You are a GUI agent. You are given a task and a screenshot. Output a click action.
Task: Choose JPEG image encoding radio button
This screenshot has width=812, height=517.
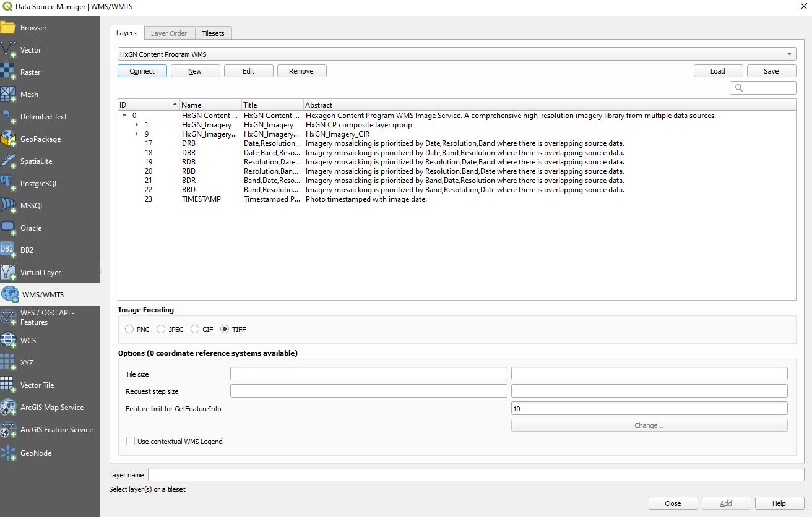pos(161,330)
